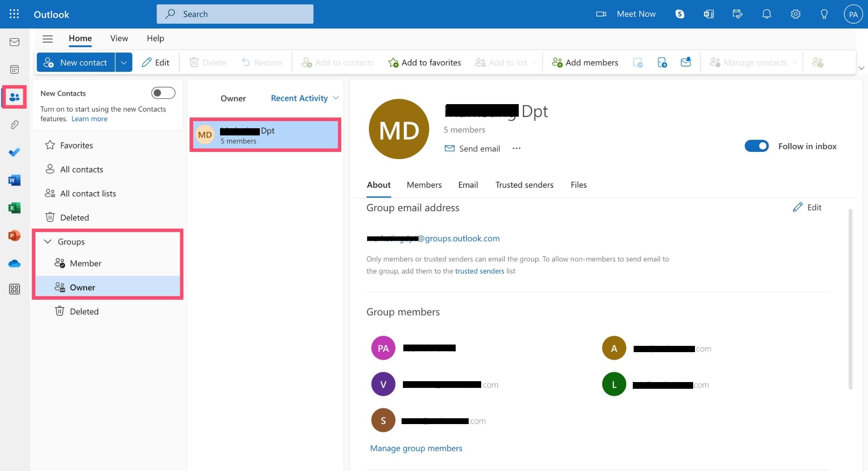Image resolution: width=868 pixels, height=471 pixels.
Task: Open More apps icon in rail
Action: 14,290
